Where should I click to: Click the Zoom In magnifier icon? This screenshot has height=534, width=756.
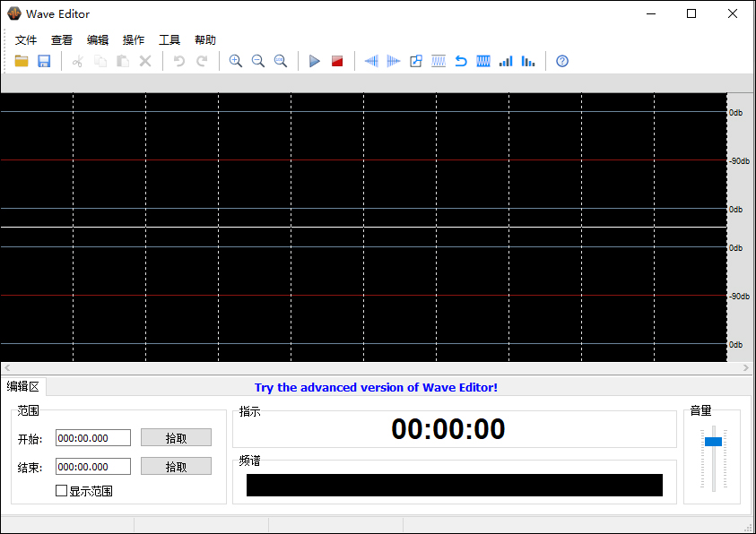point(235,61)
